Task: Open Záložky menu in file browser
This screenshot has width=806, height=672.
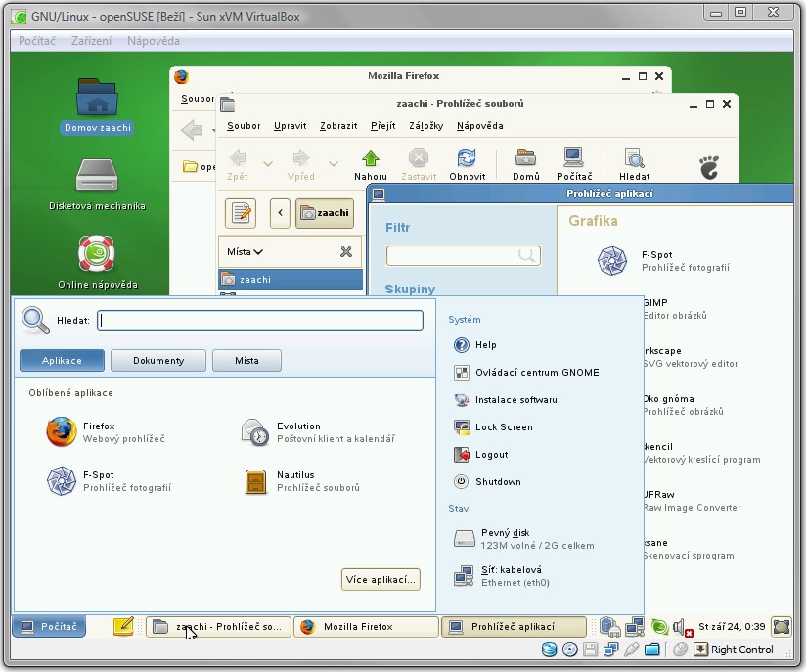Action: pos(426,126)
